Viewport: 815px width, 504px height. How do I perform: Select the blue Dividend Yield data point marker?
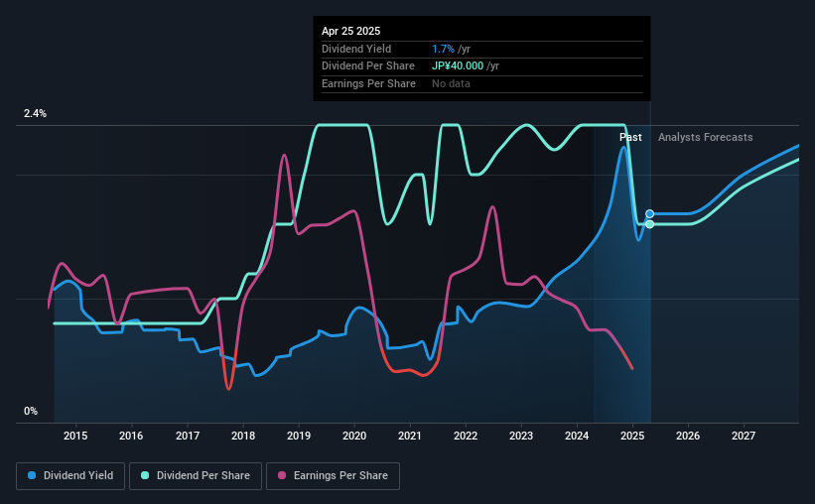[x=649, y=214]
